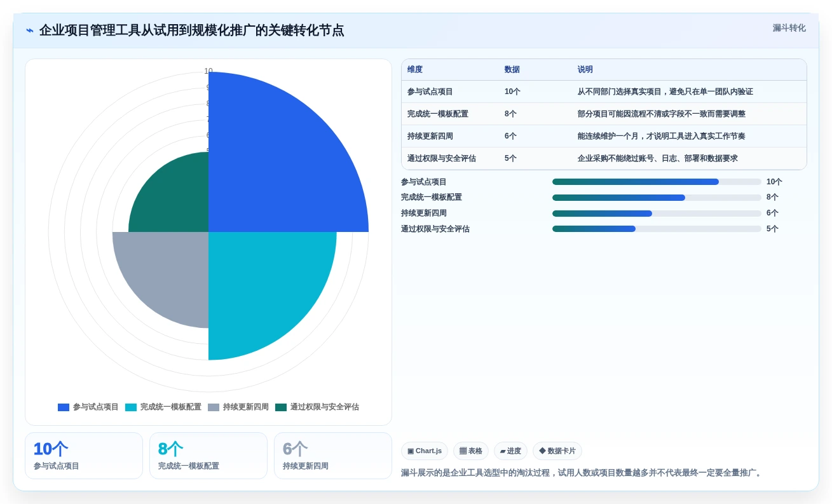
Task: Click description 部分项目可能因流程不清 in the table
Action: (662, 114)
